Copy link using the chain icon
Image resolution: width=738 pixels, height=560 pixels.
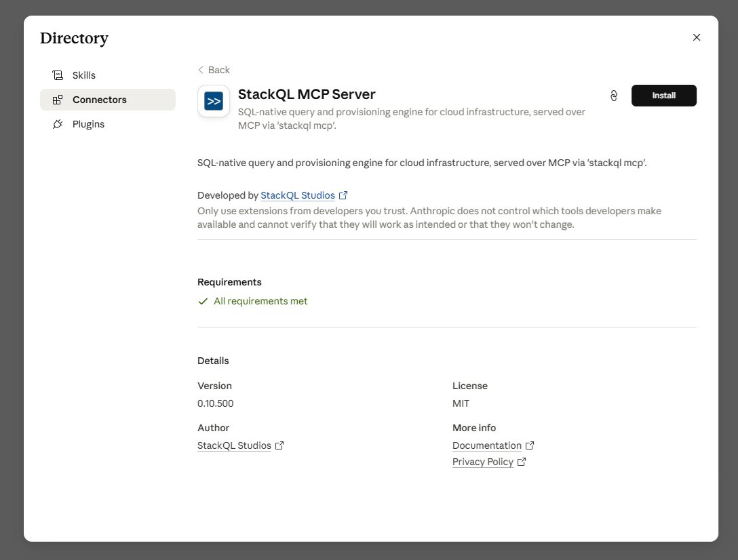(614, 96)
